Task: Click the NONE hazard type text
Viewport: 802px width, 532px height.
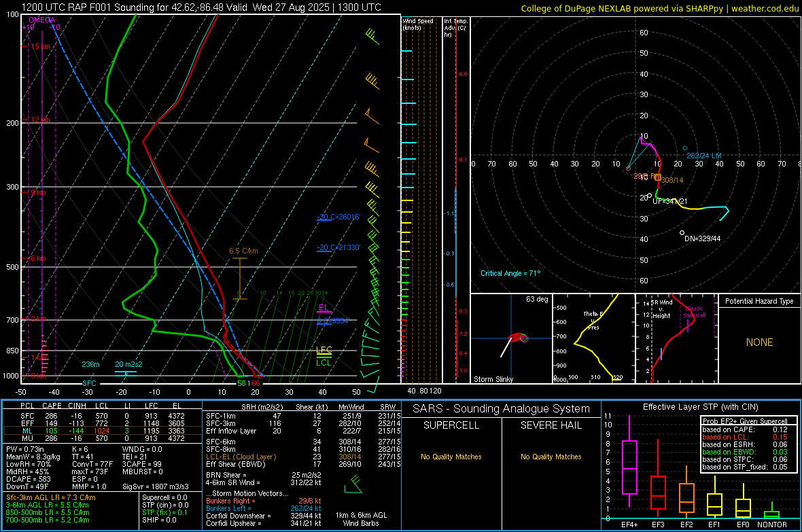Action: [759, 342]
